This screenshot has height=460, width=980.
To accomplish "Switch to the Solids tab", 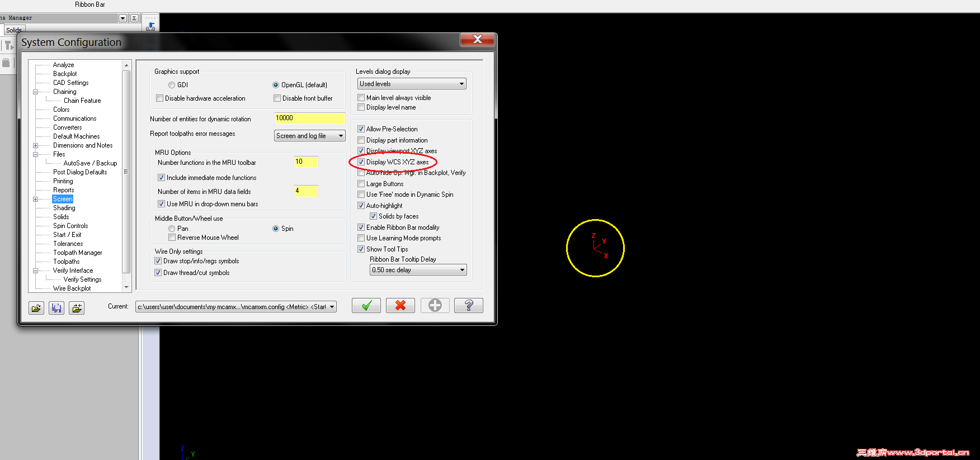I will tap(14, 30).
